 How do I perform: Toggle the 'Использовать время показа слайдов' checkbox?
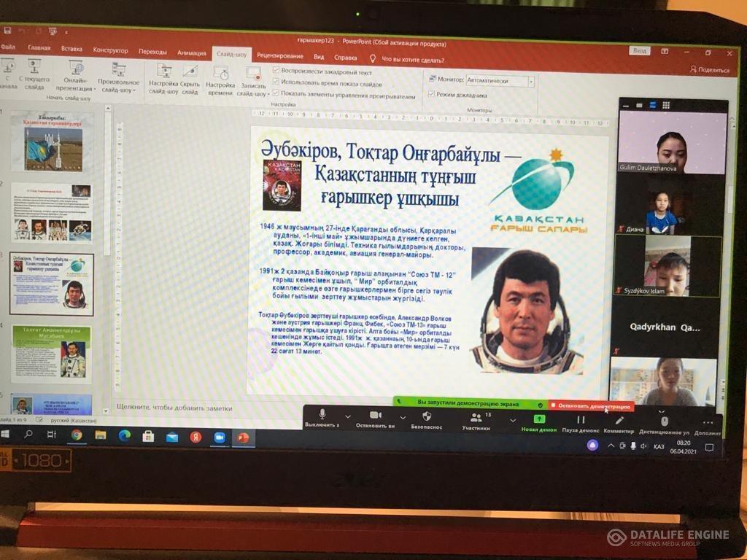[x=276, y=83]
